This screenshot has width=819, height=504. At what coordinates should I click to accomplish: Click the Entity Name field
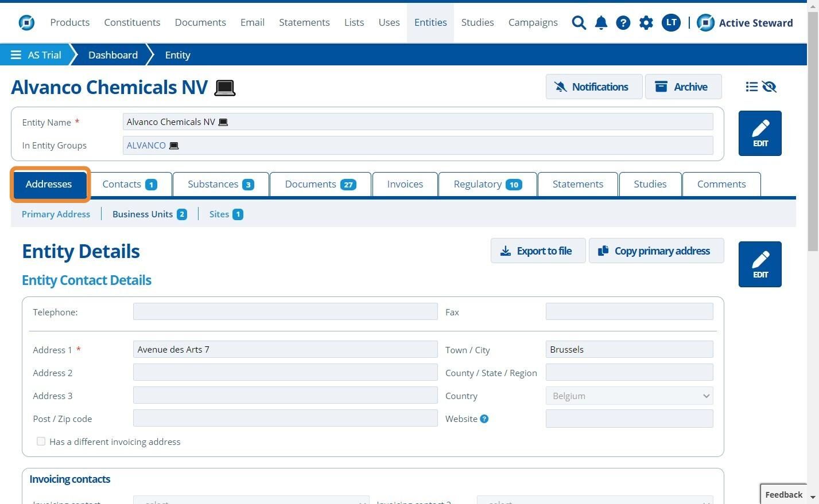[x=418, y=122]
